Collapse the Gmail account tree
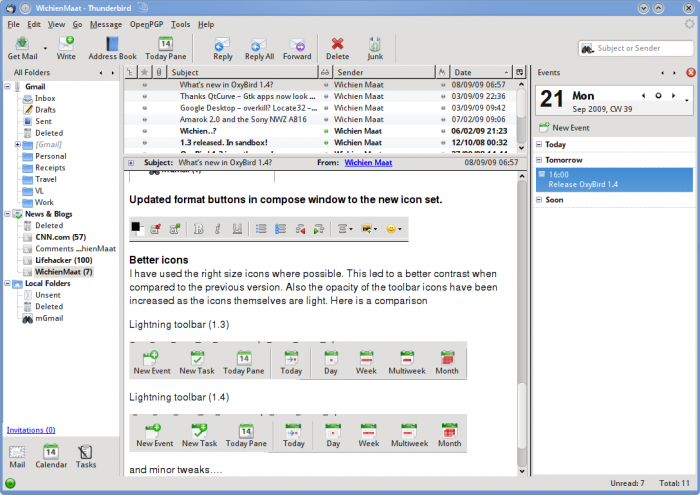This screenshot has height=495, width=700. [x=8, y=86]
